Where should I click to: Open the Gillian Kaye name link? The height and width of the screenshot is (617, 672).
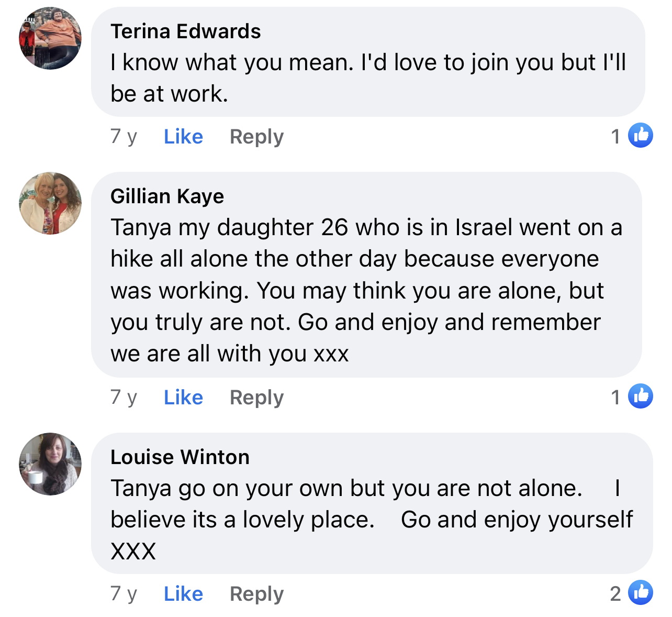[167, 196]
